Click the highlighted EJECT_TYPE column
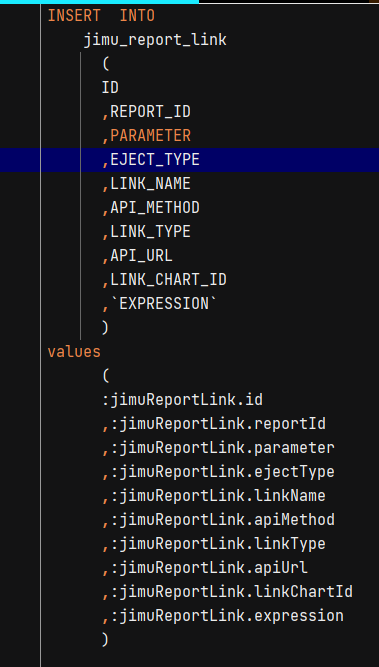Screen dimensions: 379x667 [155, 160]
